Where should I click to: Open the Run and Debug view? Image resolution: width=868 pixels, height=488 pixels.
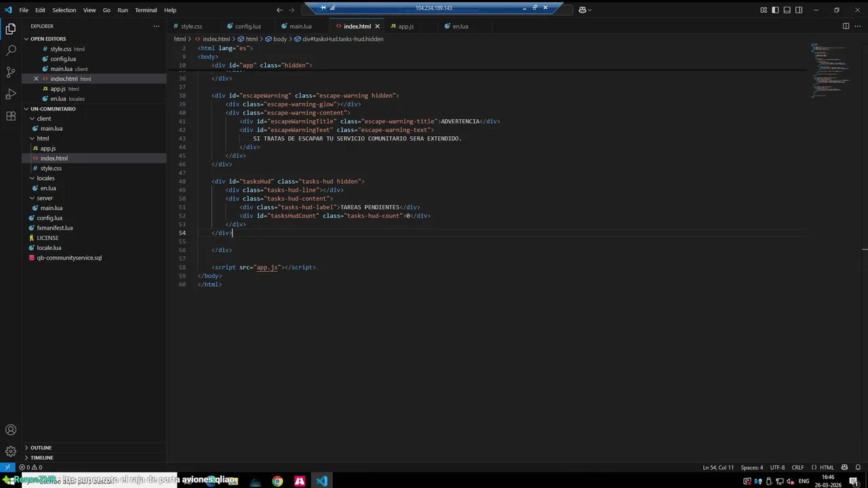click(11, 94)
